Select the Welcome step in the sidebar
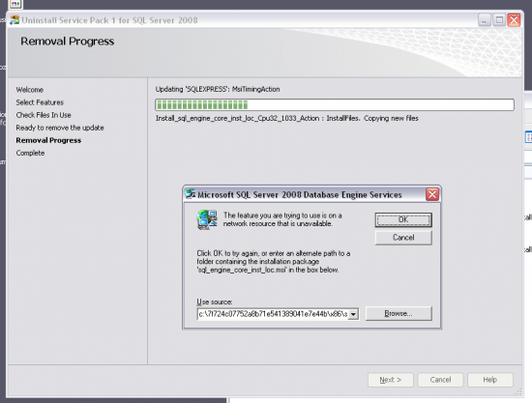 (30, 90)
